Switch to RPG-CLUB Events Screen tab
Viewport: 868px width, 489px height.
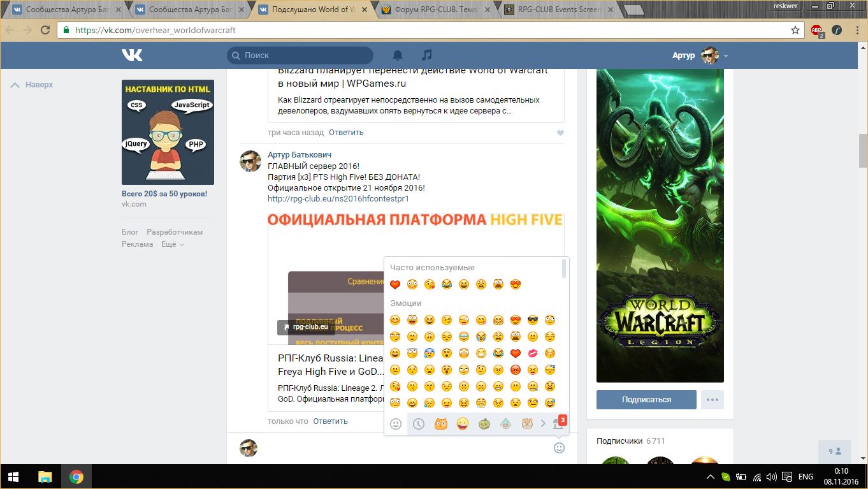[x=556, y=10]
